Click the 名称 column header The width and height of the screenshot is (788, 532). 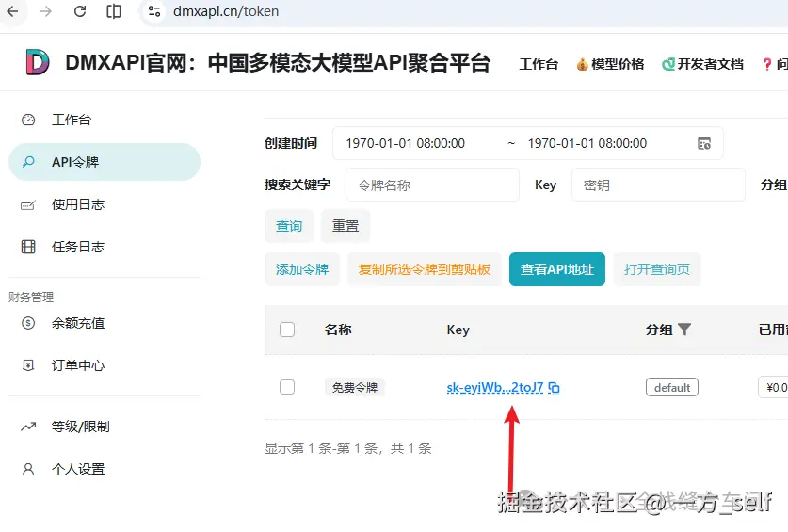[338, 330]
